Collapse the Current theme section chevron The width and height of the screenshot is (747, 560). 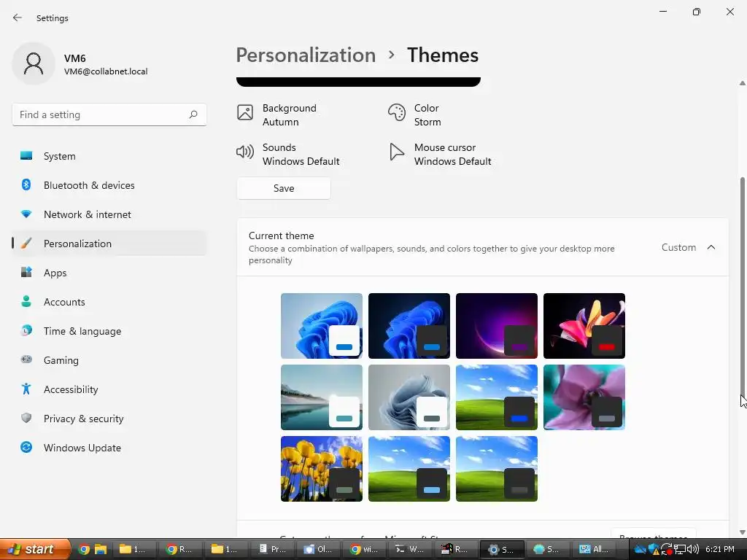tap(711, 247)
